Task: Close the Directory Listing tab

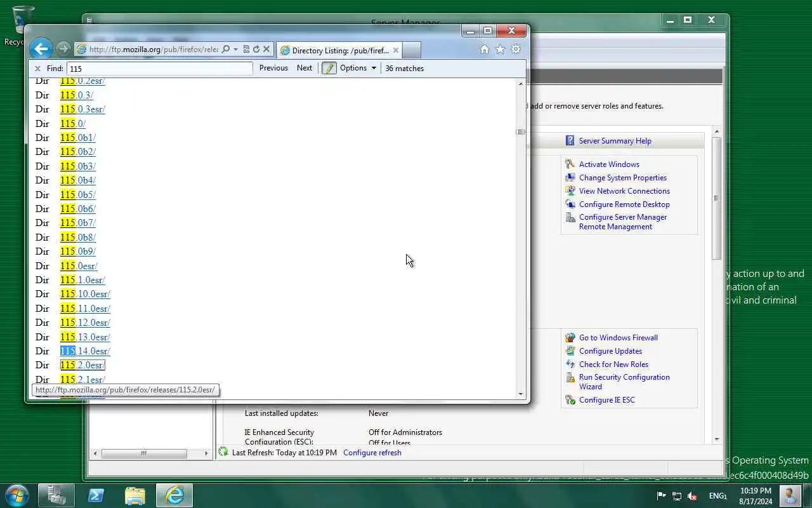Action: point(396,50)
